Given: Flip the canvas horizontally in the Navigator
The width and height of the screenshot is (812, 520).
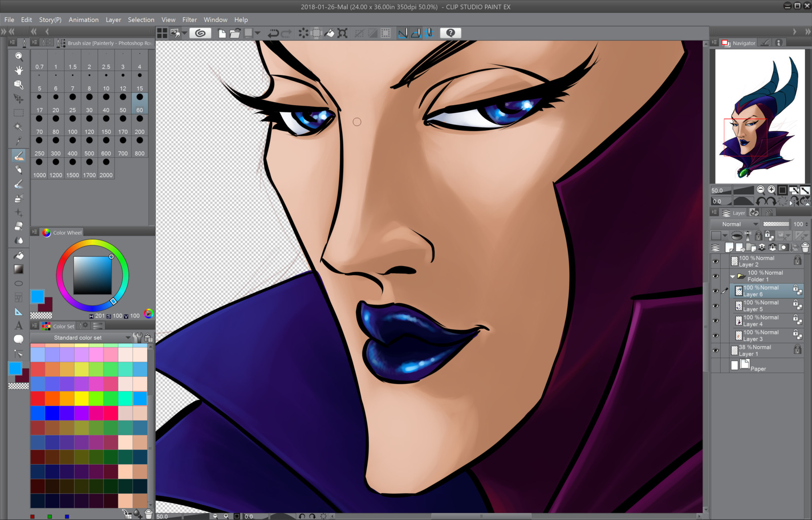Looking at the screenshot, I should 794,201.
